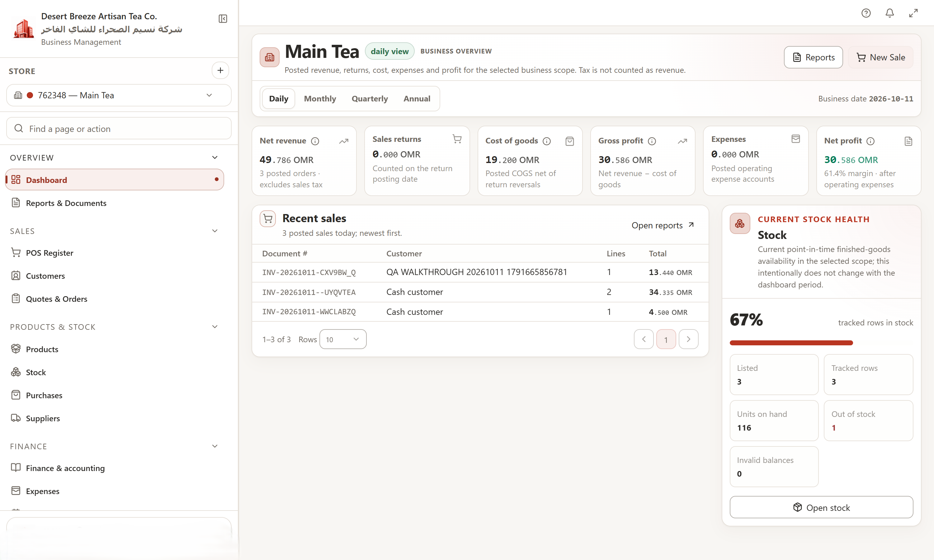Switch to Monthly tab
Screen dimensions: 934x560
[320, 99]
